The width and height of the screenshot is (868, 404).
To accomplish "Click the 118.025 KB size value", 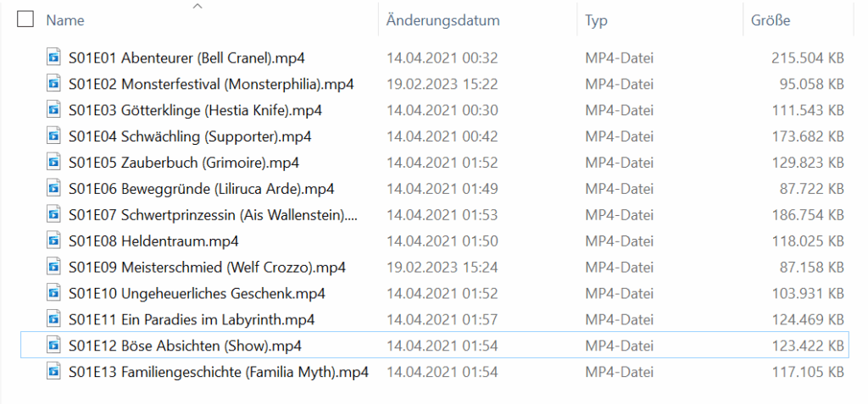I will point(808,241).
